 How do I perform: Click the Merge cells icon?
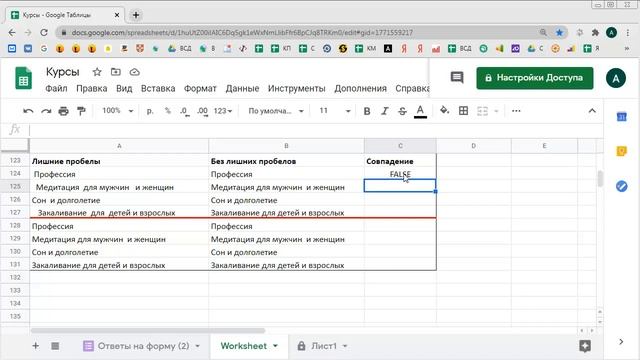[482, 111]
